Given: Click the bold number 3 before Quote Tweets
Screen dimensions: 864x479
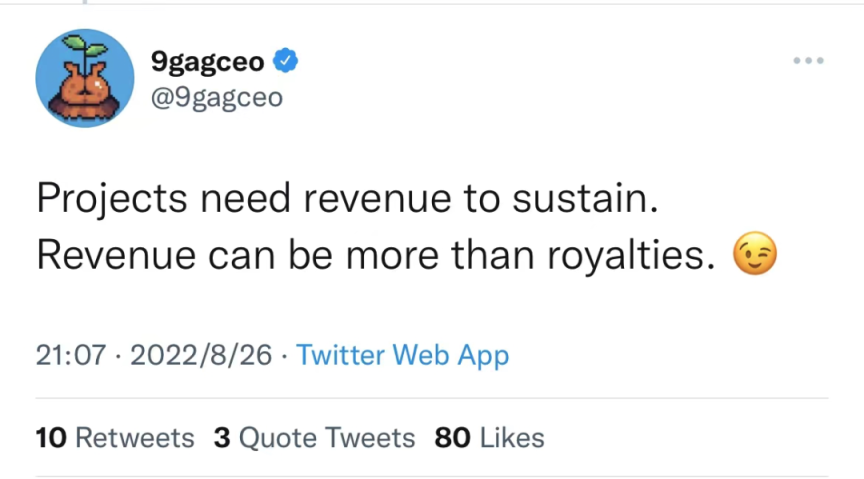Looking at the screenshot, I should tap(222, 438).
